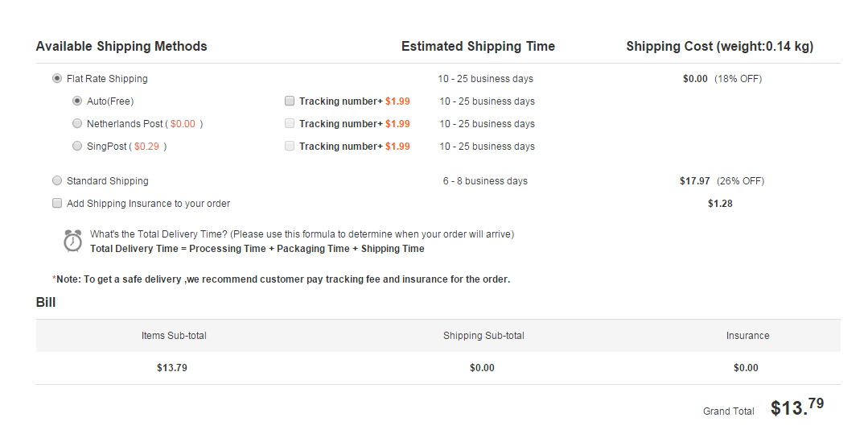868x434 pixels.
Task: Check tracking number for Netherlands Post
Action: coord(290,124)
